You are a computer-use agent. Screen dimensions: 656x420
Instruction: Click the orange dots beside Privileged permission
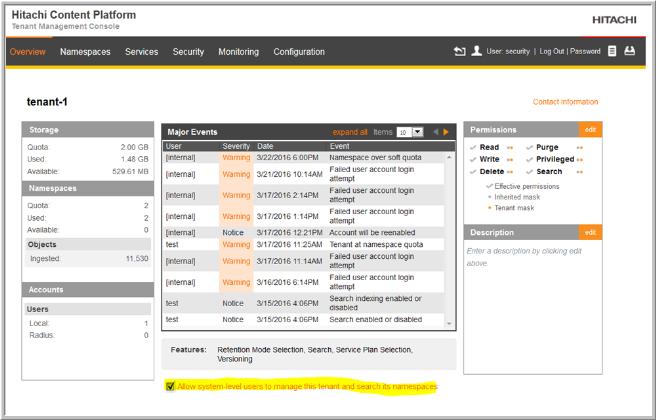pos(579,160)
